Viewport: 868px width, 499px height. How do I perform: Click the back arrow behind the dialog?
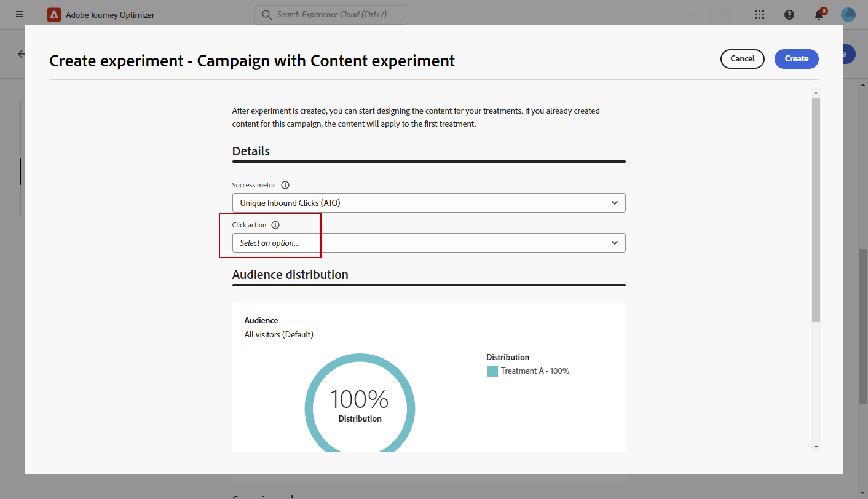click(22, 54)
